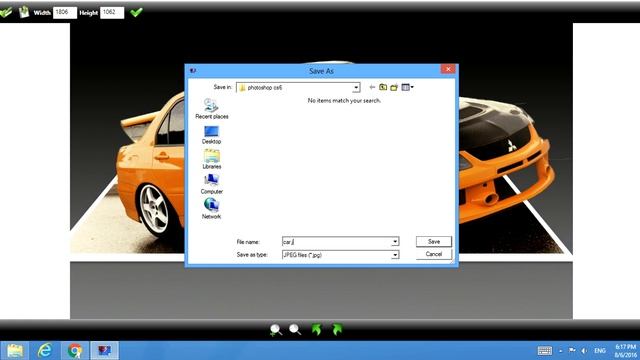Select Libraries in the Save As sidebar

point(211,159)
